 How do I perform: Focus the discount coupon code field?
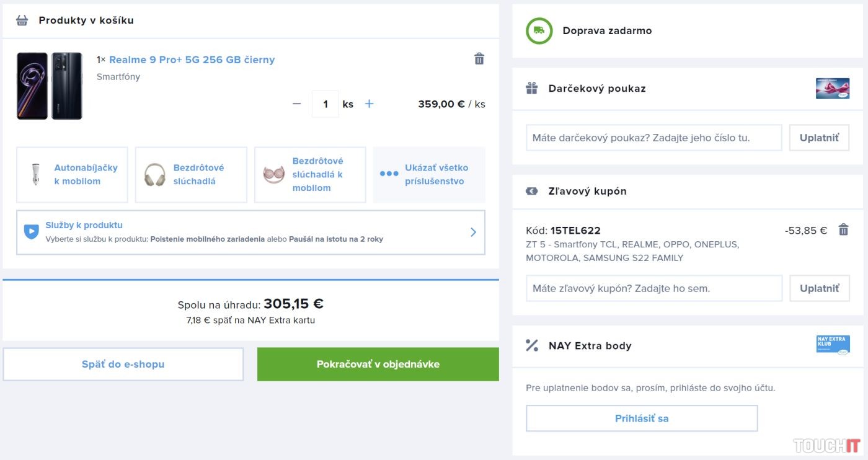(653, 288)
